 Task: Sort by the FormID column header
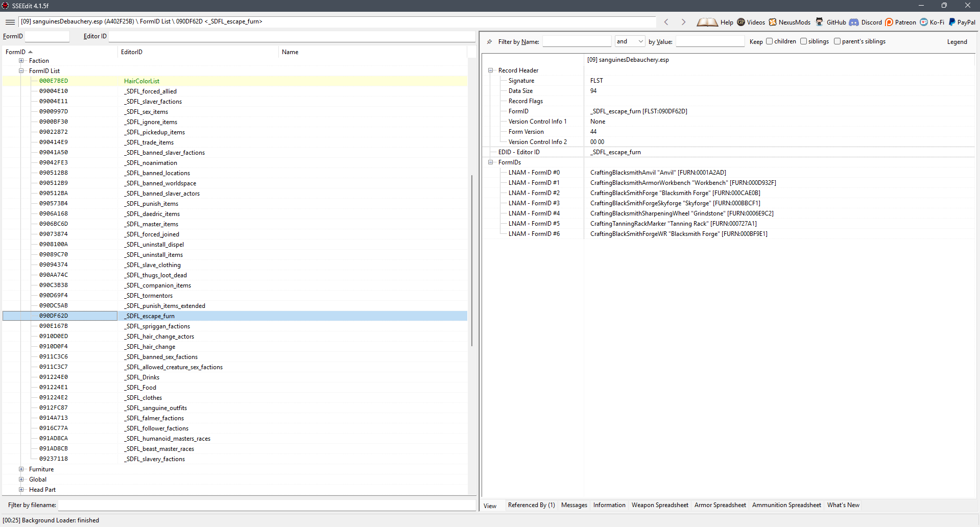[60, 52]
